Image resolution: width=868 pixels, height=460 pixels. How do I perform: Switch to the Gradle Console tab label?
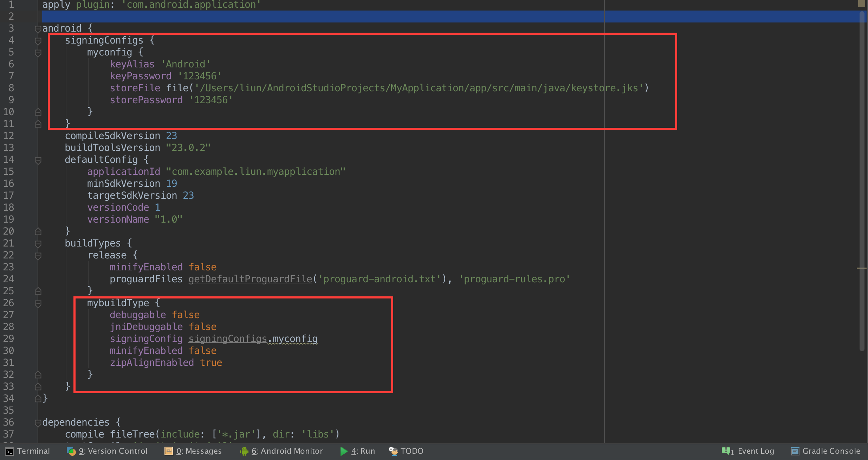coord(831,451)
